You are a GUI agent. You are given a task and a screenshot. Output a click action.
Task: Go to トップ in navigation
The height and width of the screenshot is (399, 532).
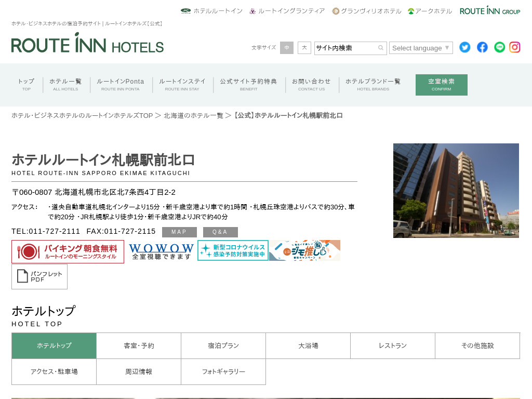(x=26, y=85)
